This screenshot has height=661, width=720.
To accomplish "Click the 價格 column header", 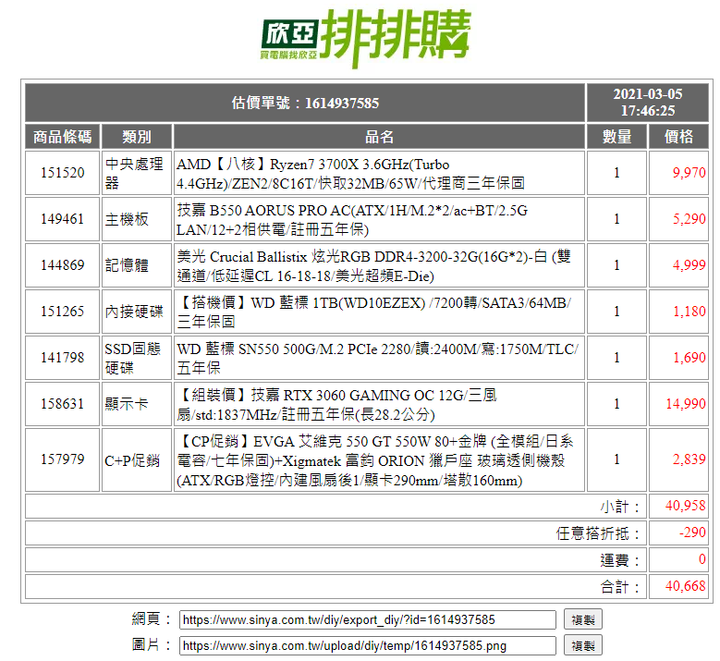I will 679,137.
